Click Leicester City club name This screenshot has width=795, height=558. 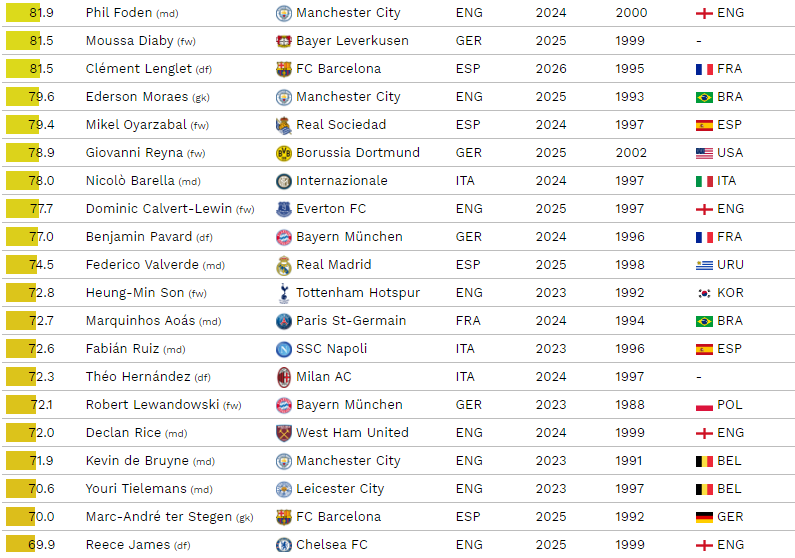click(340, 489)
